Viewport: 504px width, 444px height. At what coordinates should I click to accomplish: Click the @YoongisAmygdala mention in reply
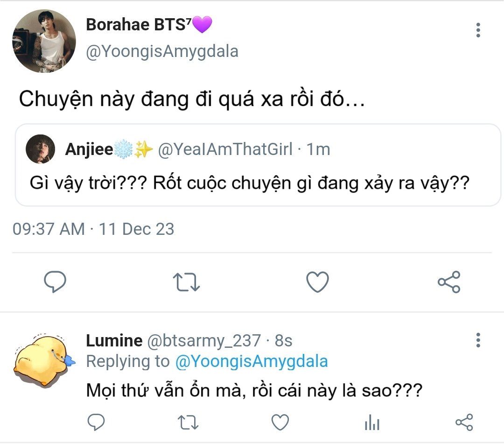point(252,361)
